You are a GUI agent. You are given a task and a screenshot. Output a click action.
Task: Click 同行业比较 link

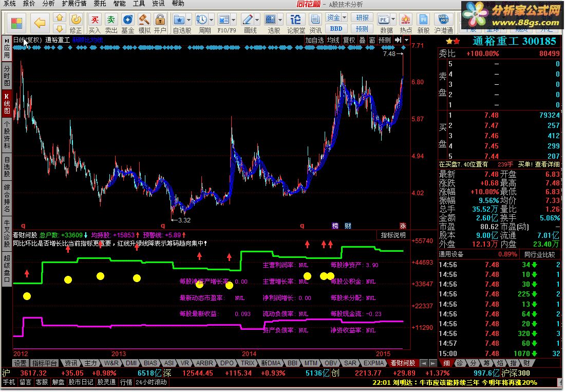[539, 254]
